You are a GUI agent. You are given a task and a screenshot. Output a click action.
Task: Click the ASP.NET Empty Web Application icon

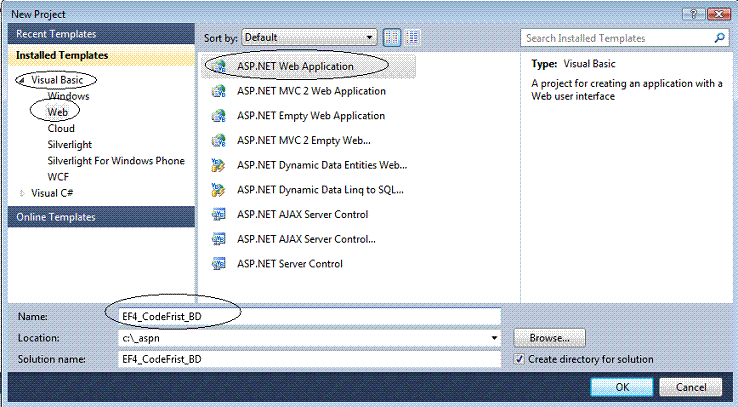pos(218,115)
